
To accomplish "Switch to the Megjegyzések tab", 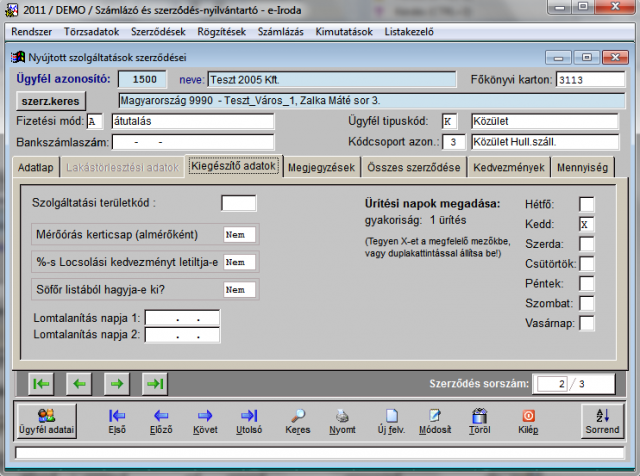I will pyautogui.click(x=321, y=167).
